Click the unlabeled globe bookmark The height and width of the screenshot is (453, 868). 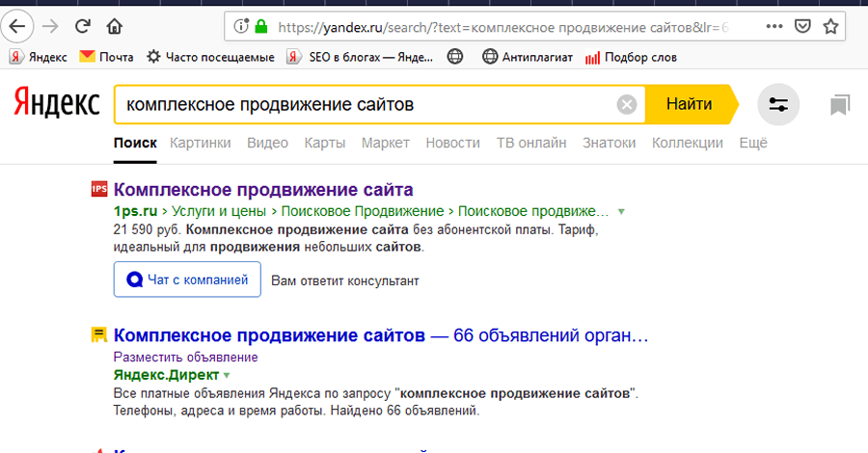click(455, 57)
